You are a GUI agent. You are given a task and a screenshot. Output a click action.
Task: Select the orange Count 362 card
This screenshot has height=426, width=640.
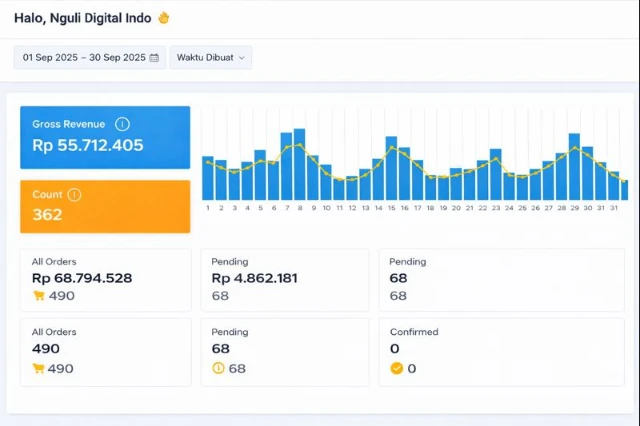click(104, 206)
